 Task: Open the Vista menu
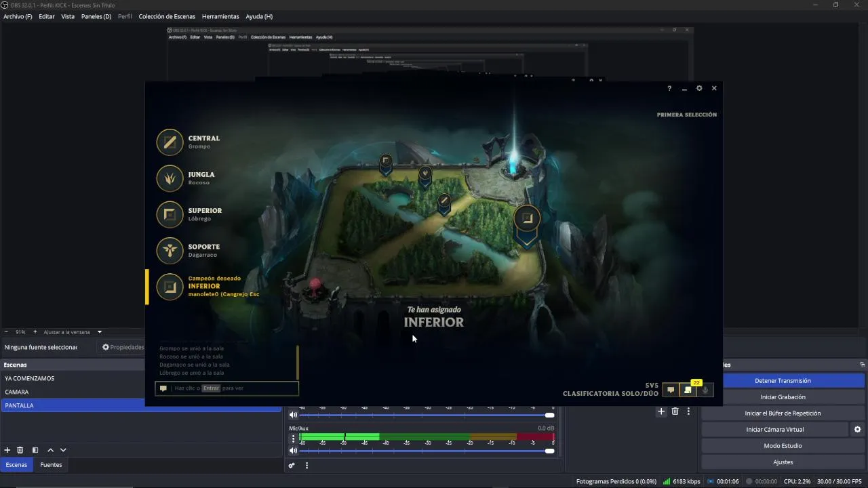[68, 16]
